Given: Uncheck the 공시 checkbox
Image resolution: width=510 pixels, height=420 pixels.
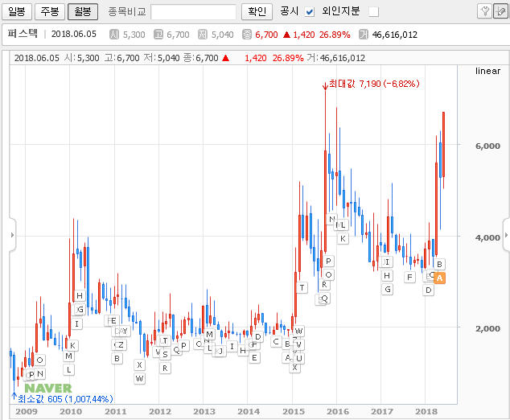Looking at the screenshot, I should coord(310,11).
